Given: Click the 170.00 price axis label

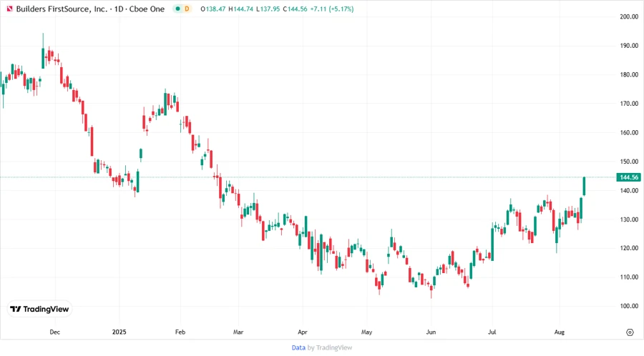Looking at the screenshot, I should (x=629, y=104).
